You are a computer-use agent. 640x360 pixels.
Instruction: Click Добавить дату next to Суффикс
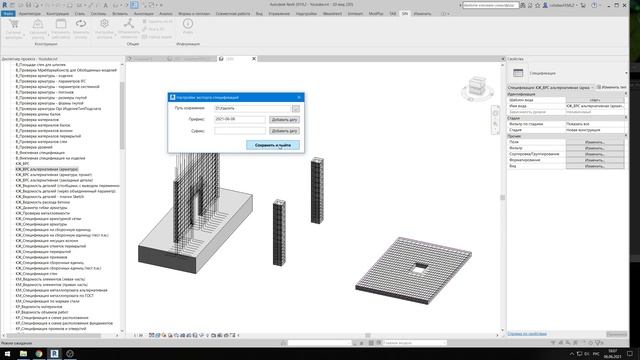[x=284, y=131]
